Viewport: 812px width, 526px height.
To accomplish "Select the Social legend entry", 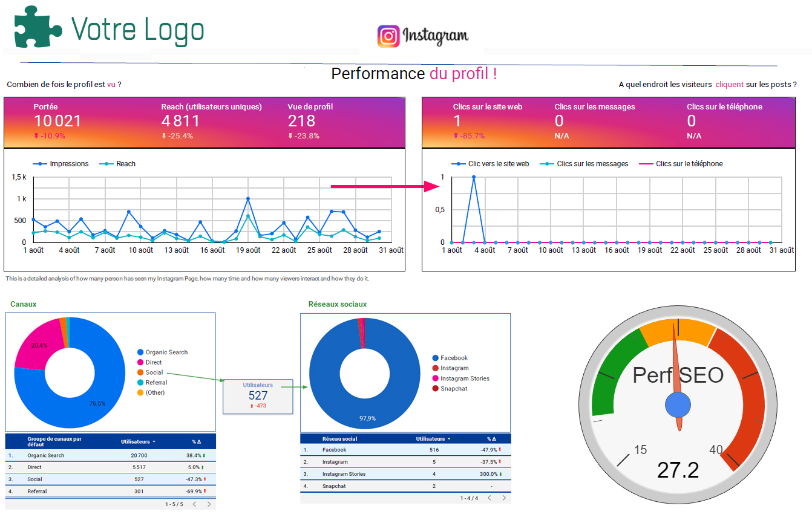I will [150, 372].
